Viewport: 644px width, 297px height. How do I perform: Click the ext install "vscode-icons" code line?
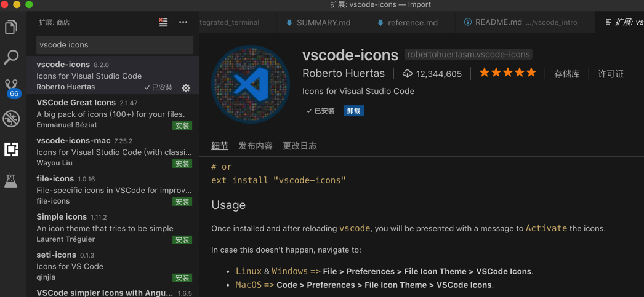coord(278,180)
